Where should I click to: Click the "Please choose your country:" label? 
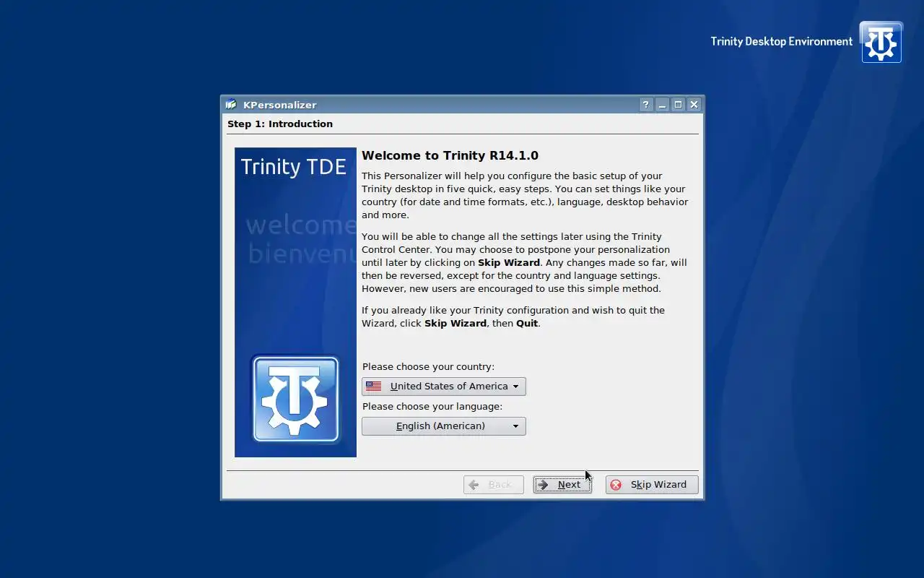[x=428, y=367]
